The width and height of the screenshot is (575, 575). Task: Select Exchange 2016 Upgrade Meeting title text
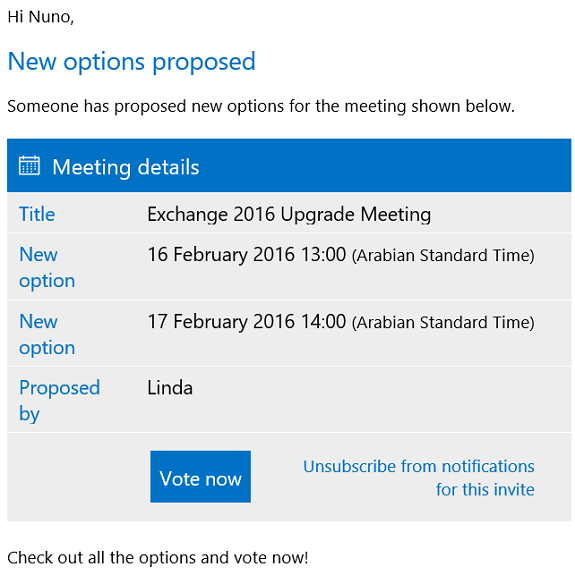coord(289,215)
